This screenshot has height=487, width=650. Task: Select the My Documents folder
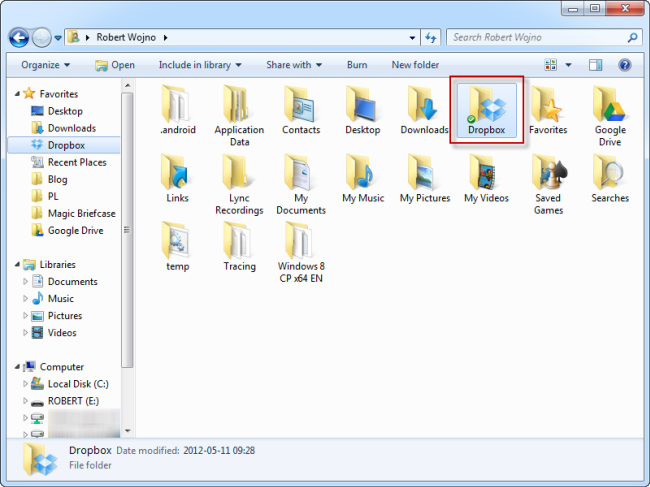[x=301, y=184]
